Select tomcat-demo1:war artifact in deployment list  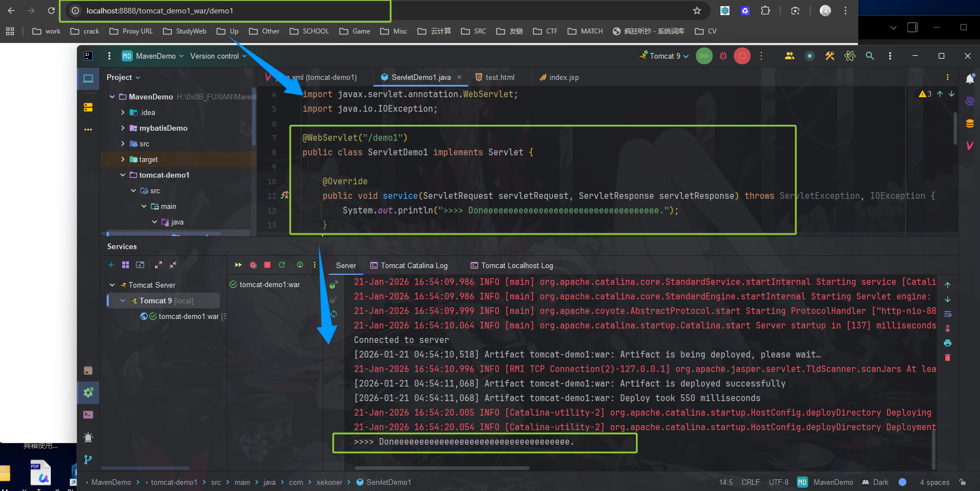265,284
